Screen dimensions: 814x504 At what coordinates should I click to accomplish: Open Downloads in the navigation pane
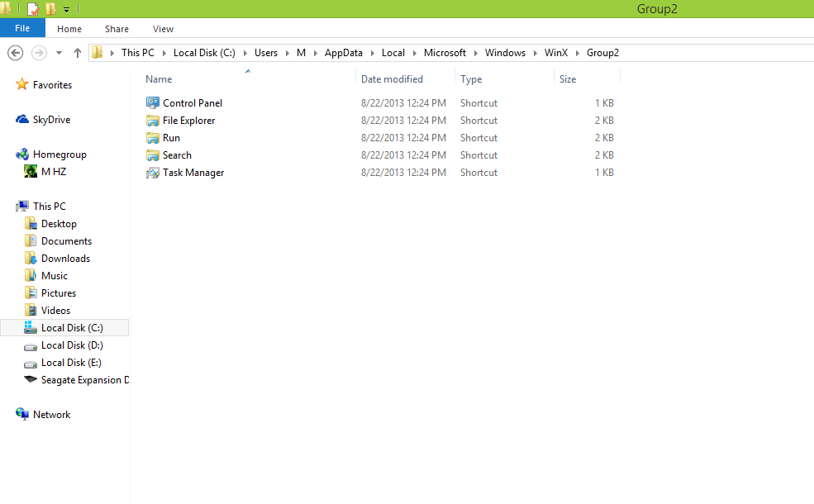65,259
